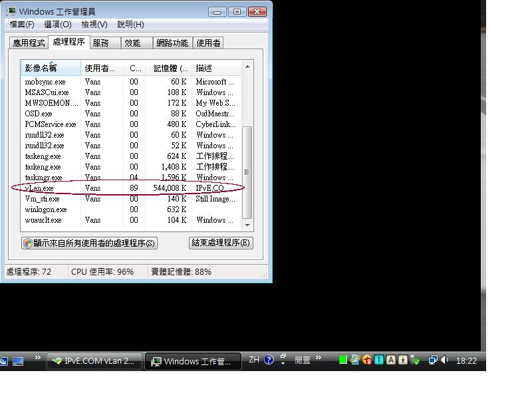Select rundll32.exe row using 52 K

coord(131,146)
